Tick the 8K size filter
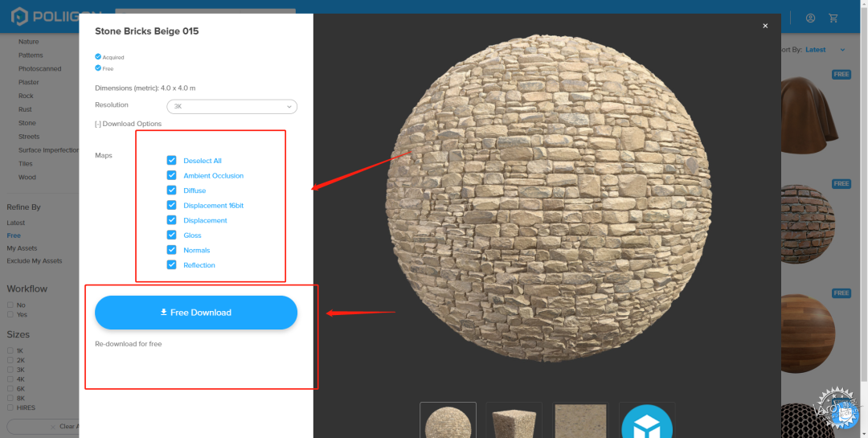 10,398
